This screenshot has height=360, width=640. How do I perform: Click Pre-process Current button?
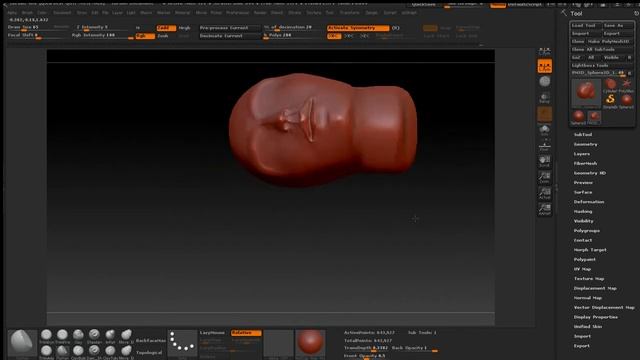[x=229, y=28]
